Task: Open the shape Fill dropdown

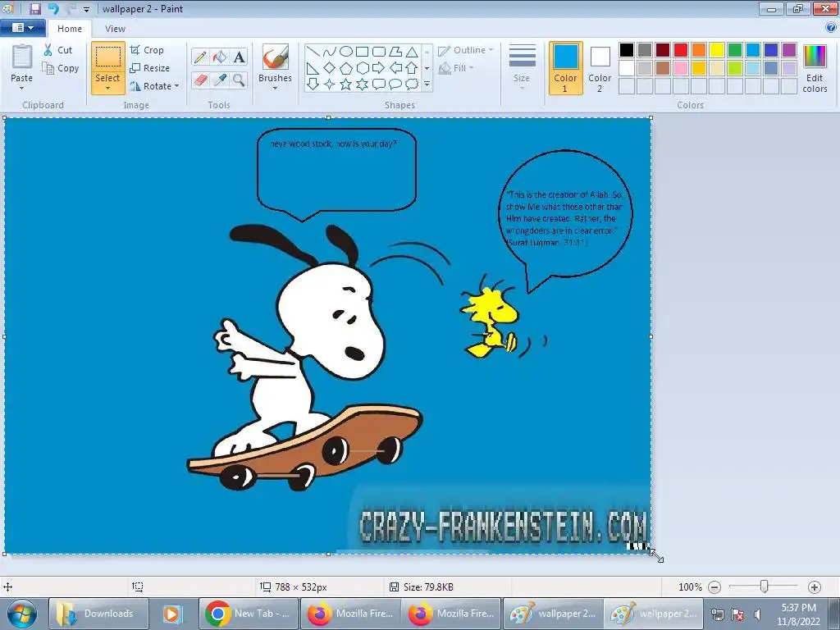Action: pyautogui.click(x=456, y=68)
